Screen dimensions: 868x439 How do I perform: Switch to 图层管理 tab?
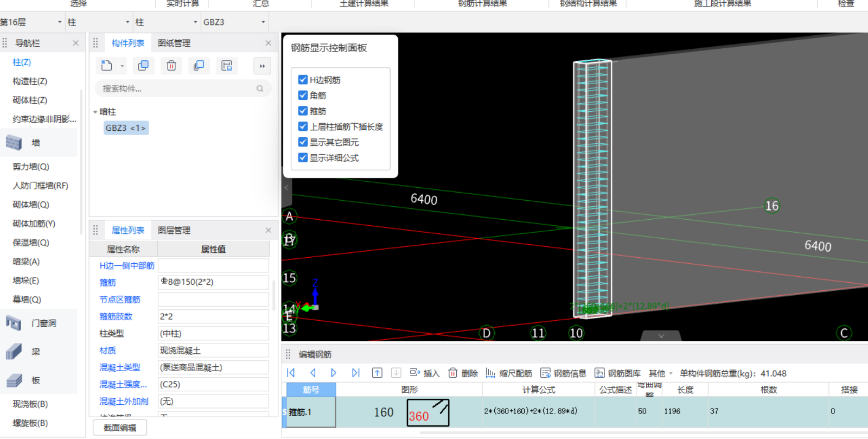[174, 230]
